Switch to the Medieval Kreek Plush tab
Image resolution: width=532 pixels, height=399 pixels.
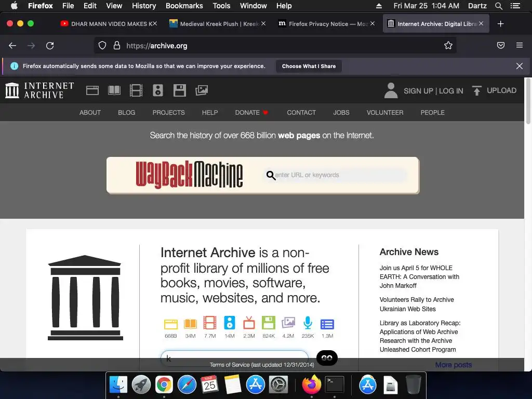pos(218,24)
